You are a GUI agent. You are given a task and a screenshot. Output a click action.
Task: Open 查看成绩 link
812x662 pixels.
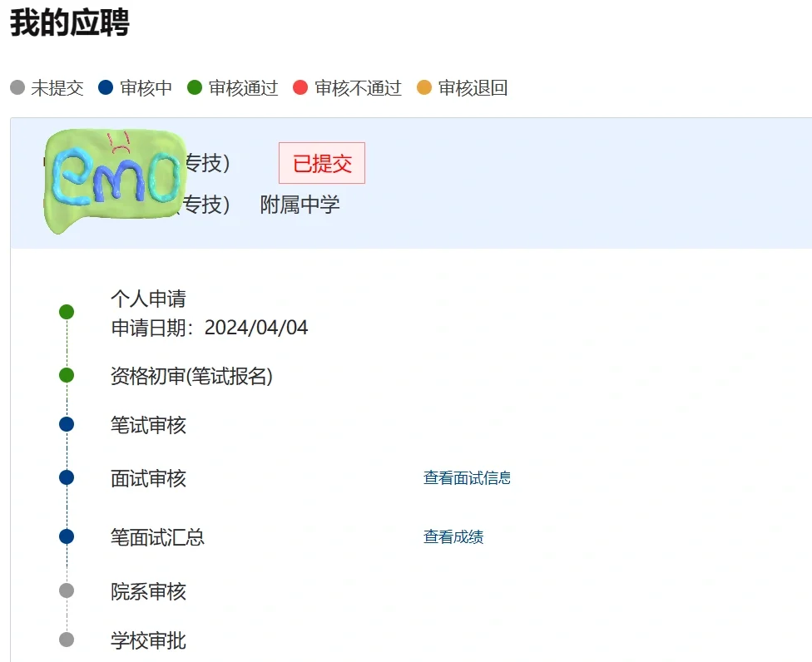453,536
